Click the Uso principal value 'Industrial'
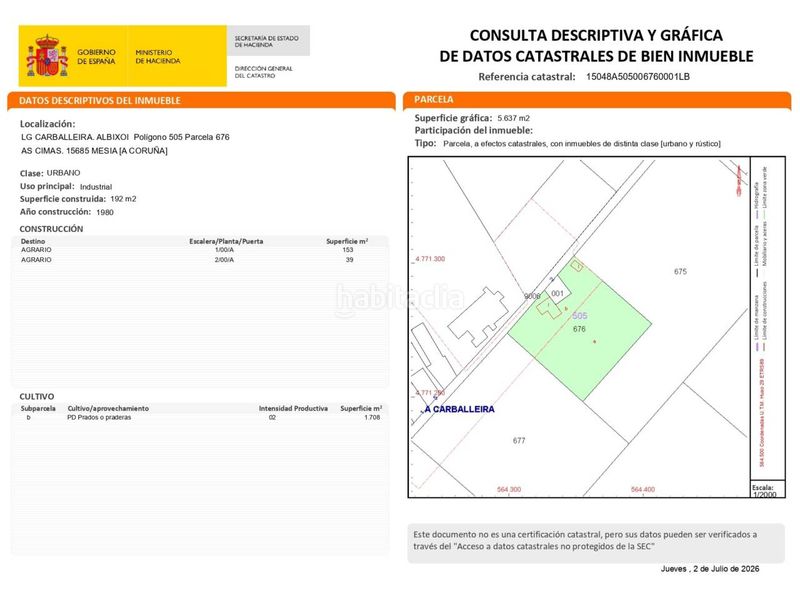The image size is (800, 600). tap(96, 187)
